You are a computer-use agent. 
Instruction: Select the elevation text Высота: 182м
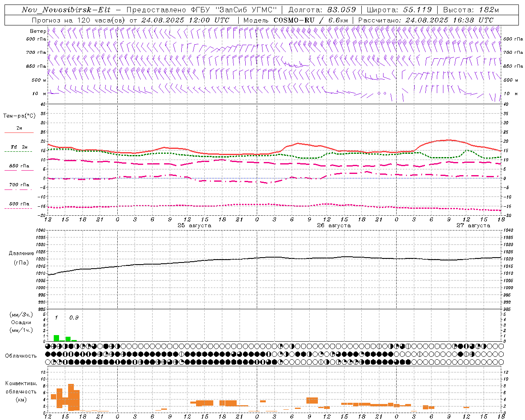click(x=470, y=10)
